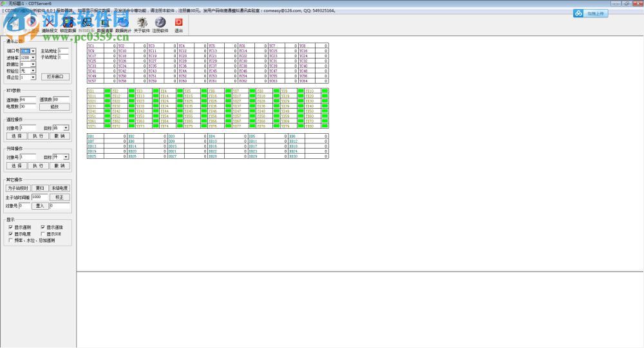Viewport: 644px width, 348px height.
Task: Open the 升降操作 目标 dropdown showing 升
Action: click(x=66, y=157)
